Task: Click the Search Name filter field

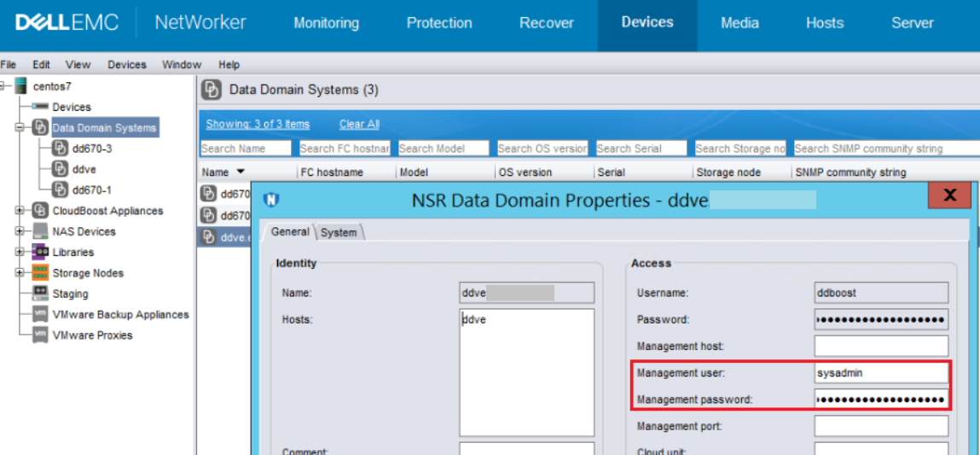Action: tap(246, 149)
